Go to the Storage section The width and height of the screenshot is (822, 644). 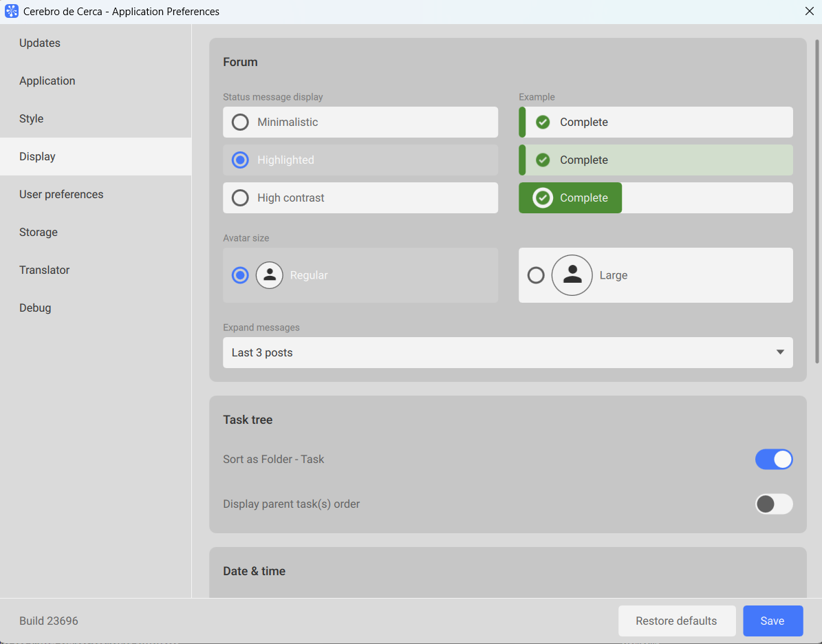(39, 233)
